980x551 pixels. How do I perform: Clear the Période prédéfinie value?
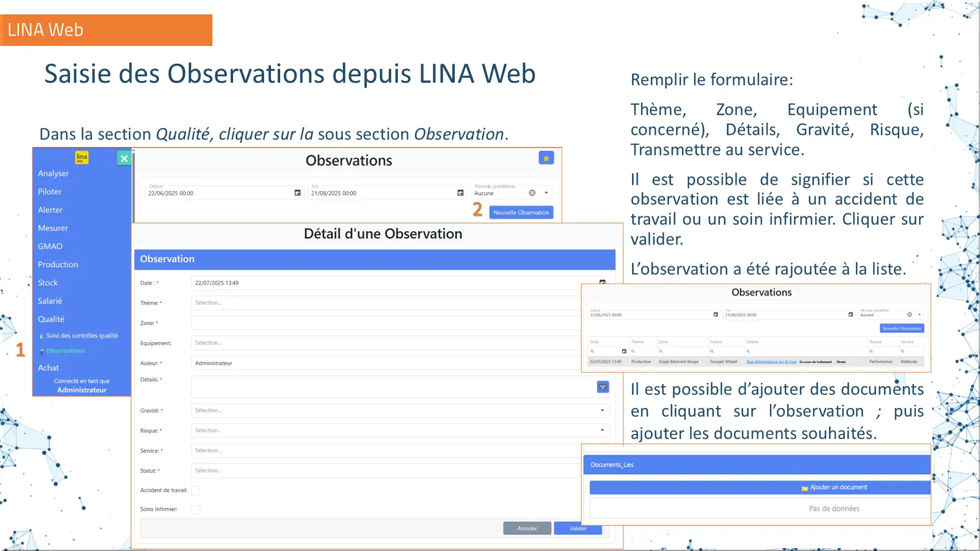click(x=532, y=193)
